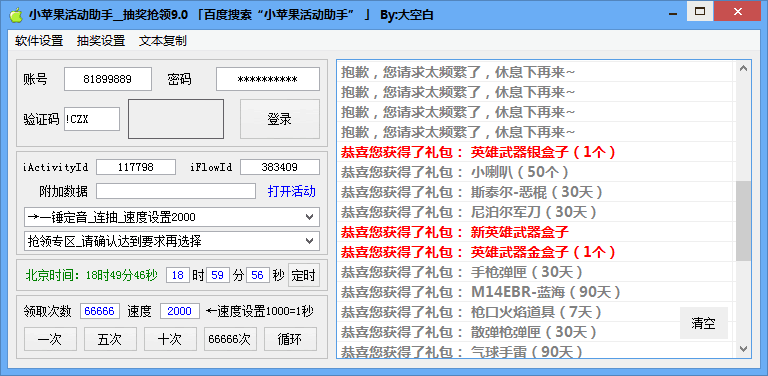Select the 尼泊尔军刀（30天） log row
768x376 pixels.
[x=536, y=212]
